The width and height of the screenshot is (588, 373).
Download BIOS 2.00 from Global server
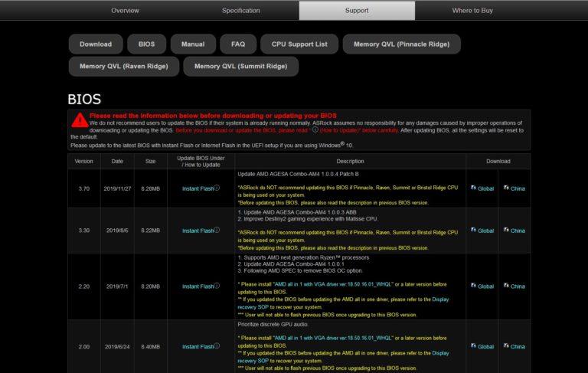(485, 347)
